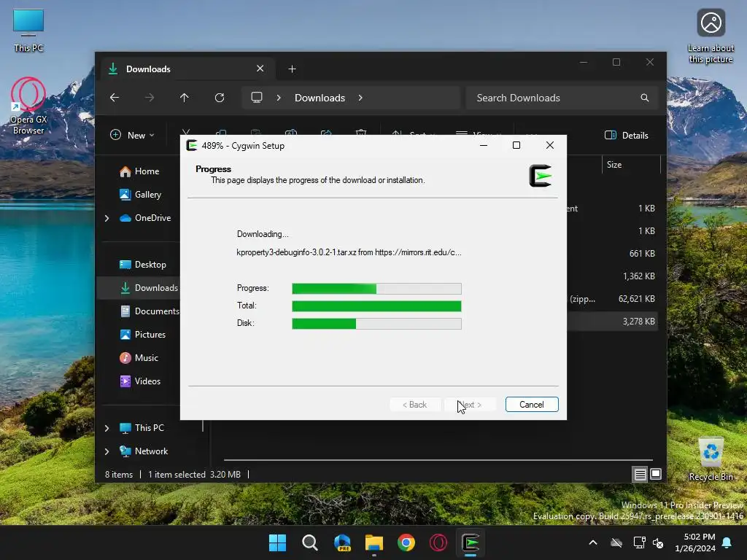
Task: Open taskbar Search
Action: (309, 542)
